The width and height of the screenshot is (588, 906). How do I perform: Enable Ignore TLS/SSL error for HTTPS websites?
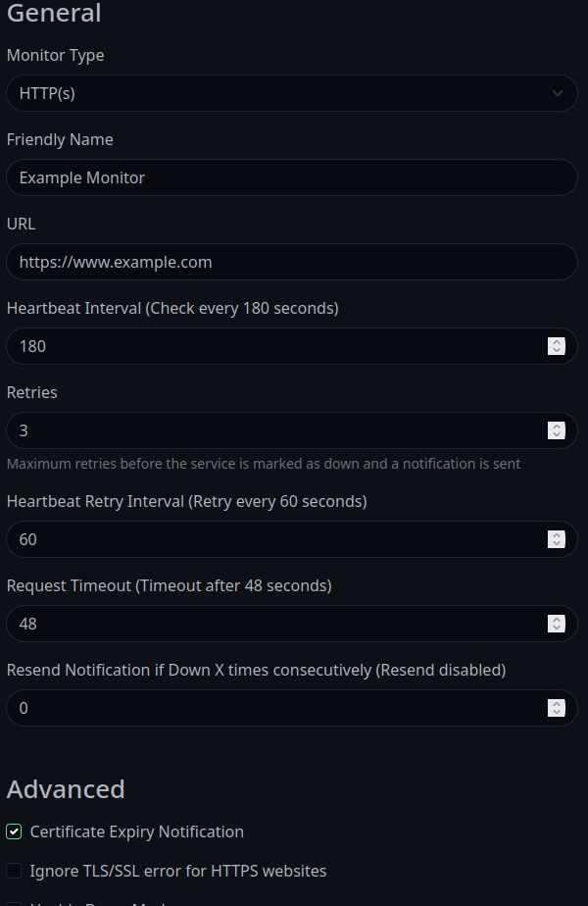pos(14,871)
